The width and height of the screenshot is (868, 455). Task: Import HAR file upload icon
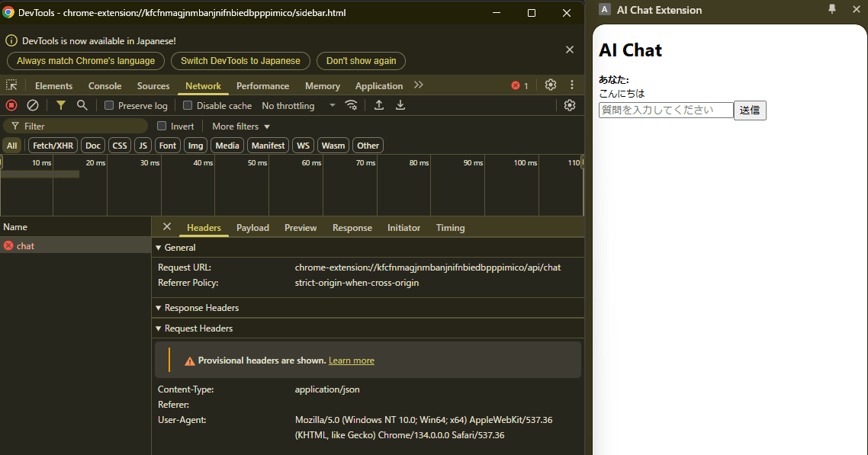point(378,105)
